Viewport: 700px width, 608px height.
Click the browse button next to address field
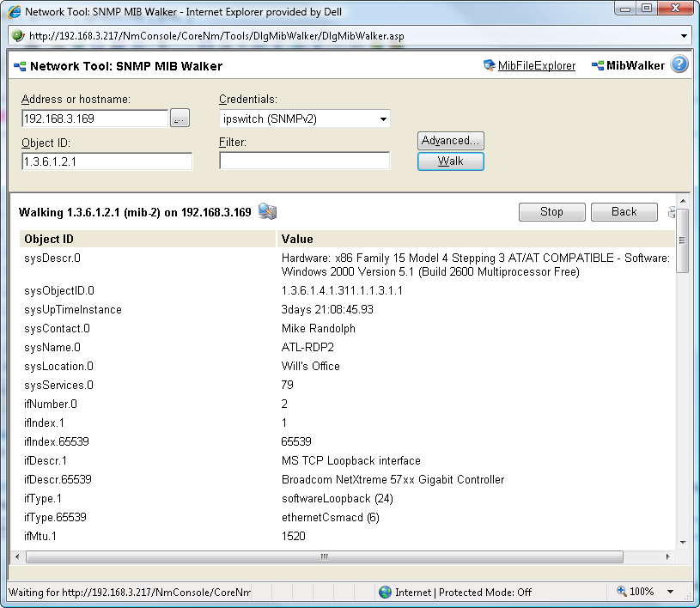pyautogui.click(x=180, y=119)
